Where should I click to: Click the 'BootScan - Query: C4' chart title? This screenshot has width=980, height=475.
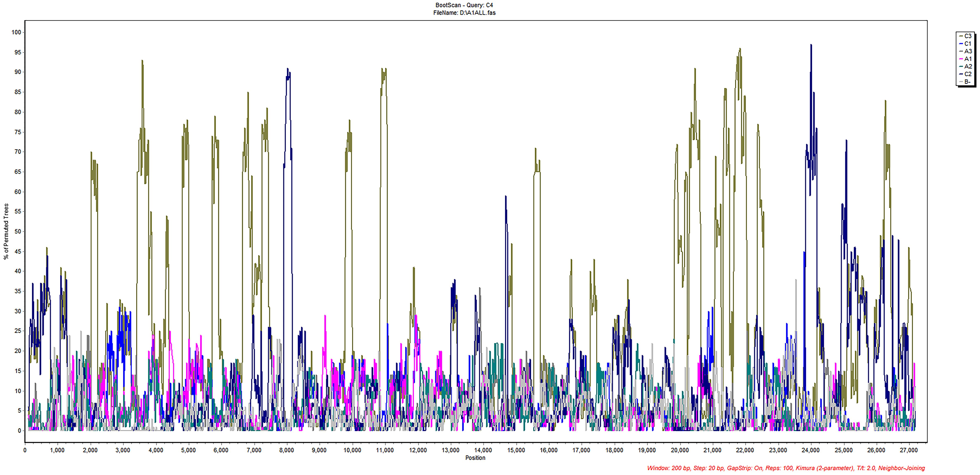tap(464, 5)
